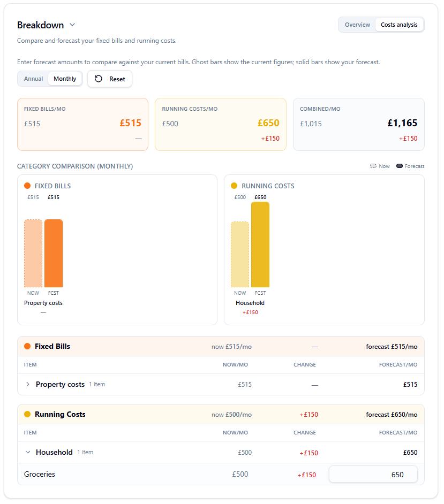Click the Now ghost-bar legend icon
The height and width of the screenshot is (504, 444).
373,166
